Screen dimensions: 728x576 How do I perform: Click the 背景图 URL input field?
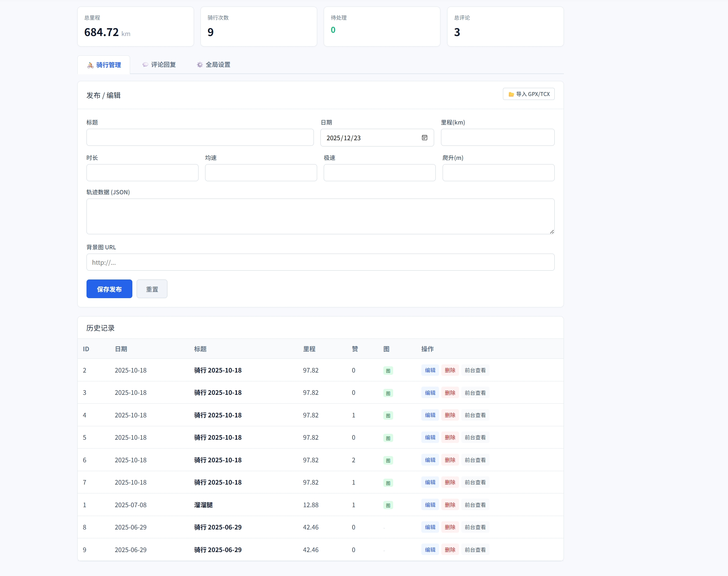pos(320,262)
